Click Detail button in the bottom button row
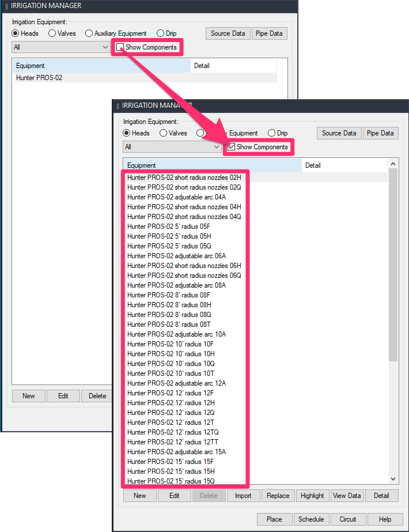The height and width of the screenshot is (532, 409). [381, 496]
